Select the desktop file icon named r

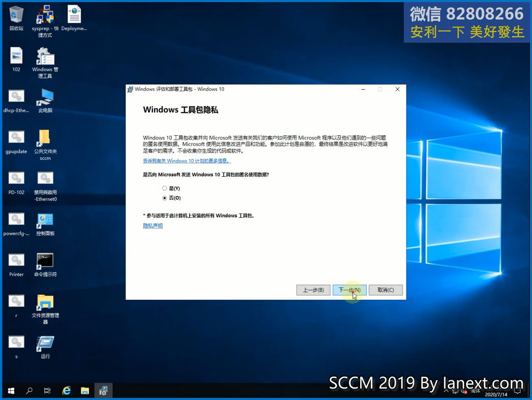point(16,306)
